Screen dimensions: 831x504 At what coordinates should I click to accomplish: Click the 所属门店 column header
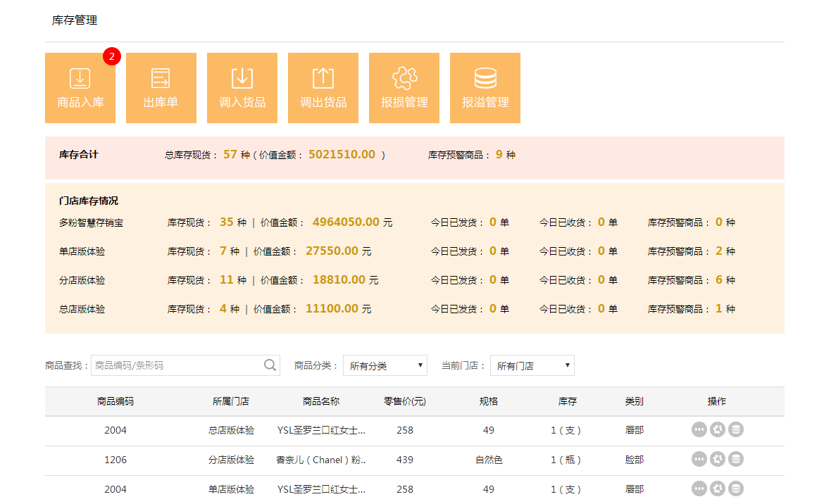click(x=230, y=402)
